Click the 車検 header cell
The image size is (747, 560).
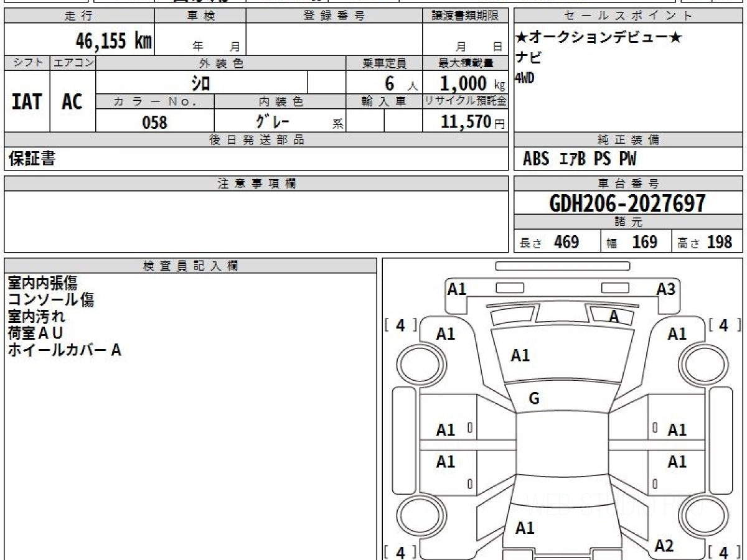click(200, 16)
